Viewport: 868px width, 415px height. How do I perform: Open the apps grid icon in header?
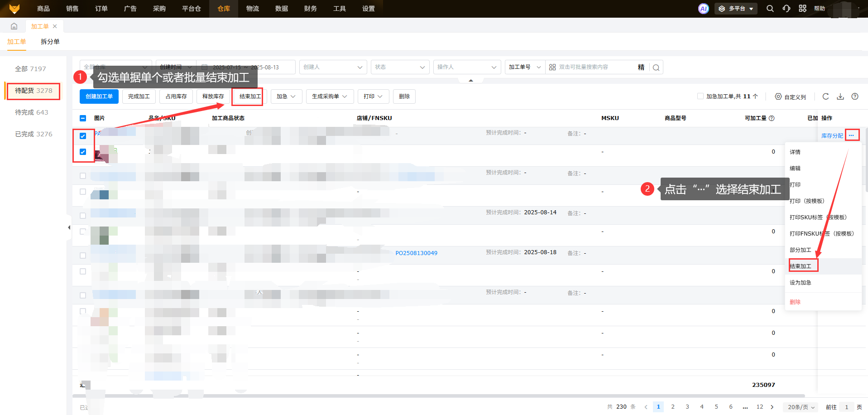pyautogui.click(x=802, y=9)
